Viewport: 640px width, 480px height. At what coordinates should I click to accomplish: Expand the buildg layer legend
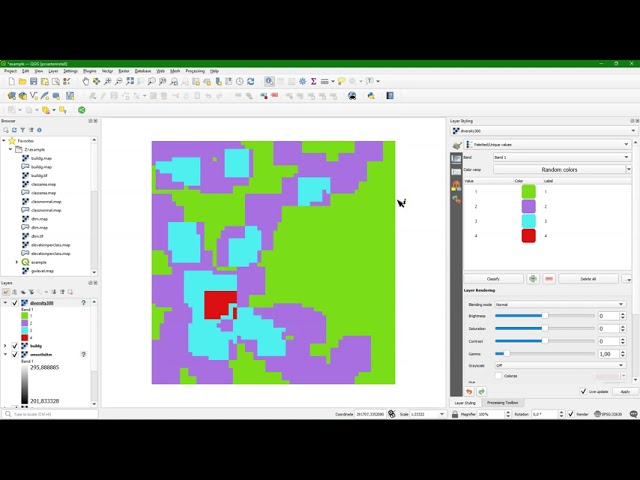(x=5, y=346)
